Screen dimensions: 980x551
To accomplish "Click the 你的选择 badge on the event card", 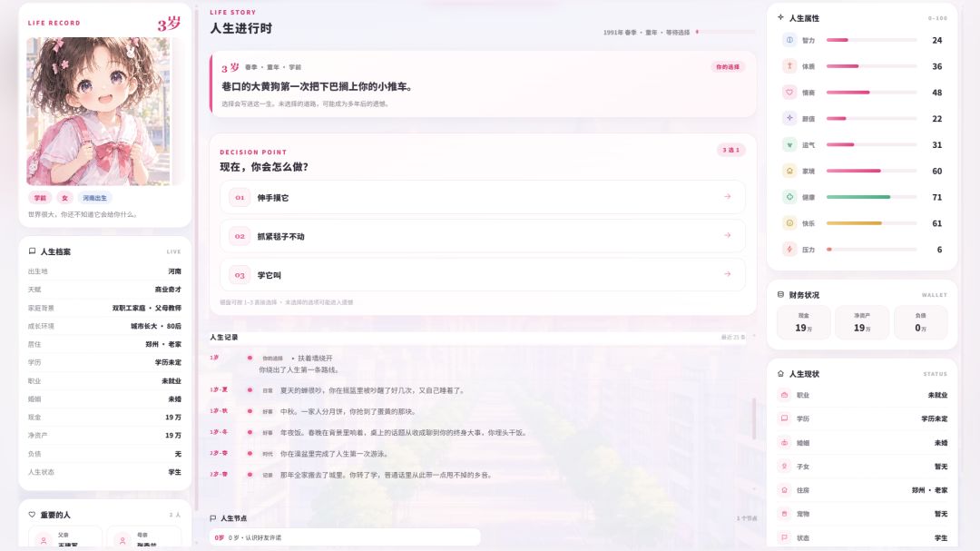I will (x=728, y=67).
